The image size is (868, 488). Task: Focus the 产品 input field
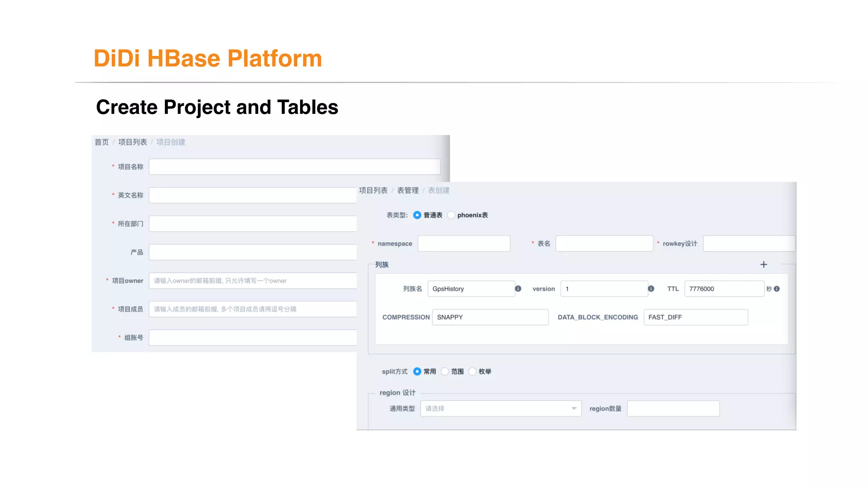point(253,252)
